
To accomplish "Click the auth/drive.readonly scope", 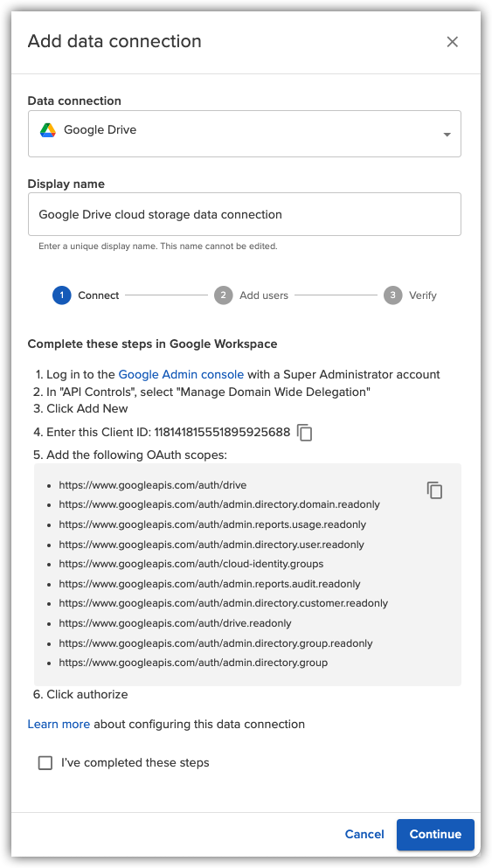I will point(175,622).
